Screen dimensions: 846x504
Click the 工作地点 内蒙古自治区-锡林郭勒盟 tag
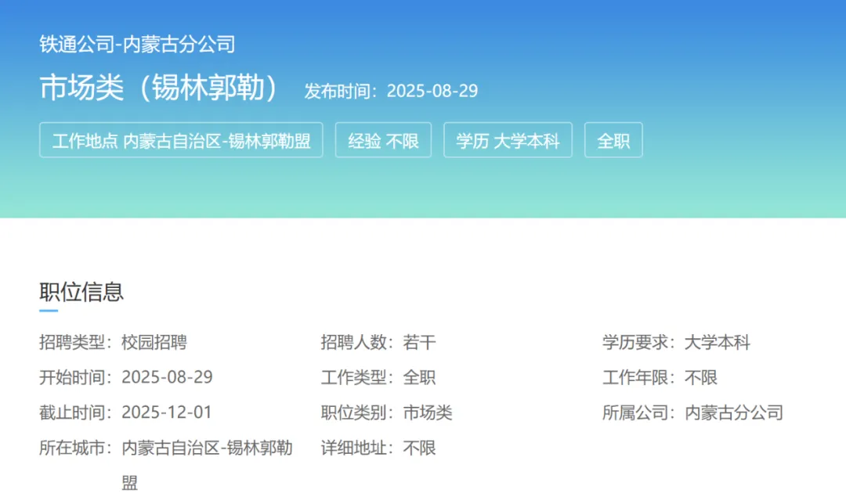tap(181, 140)
